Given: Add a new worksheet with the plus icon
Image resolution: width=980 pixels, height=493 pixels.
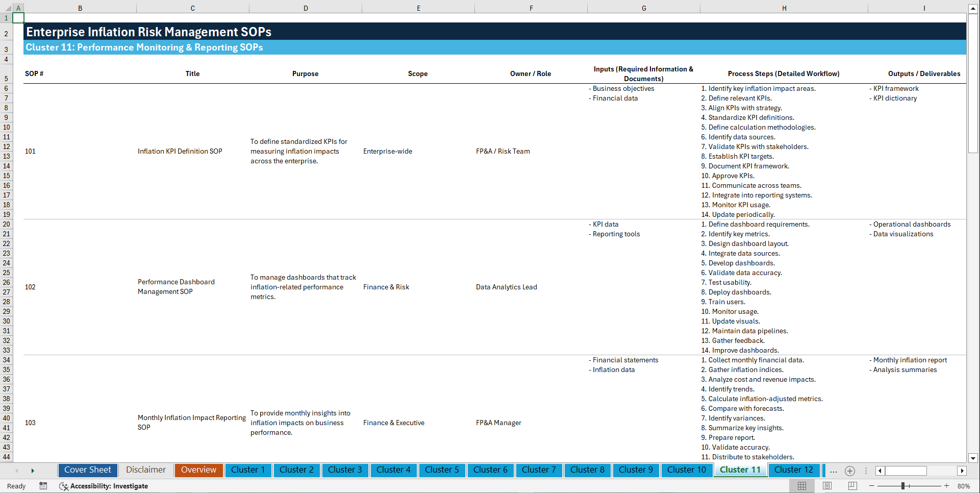Looking at the screenshot, I should (850, 471).
